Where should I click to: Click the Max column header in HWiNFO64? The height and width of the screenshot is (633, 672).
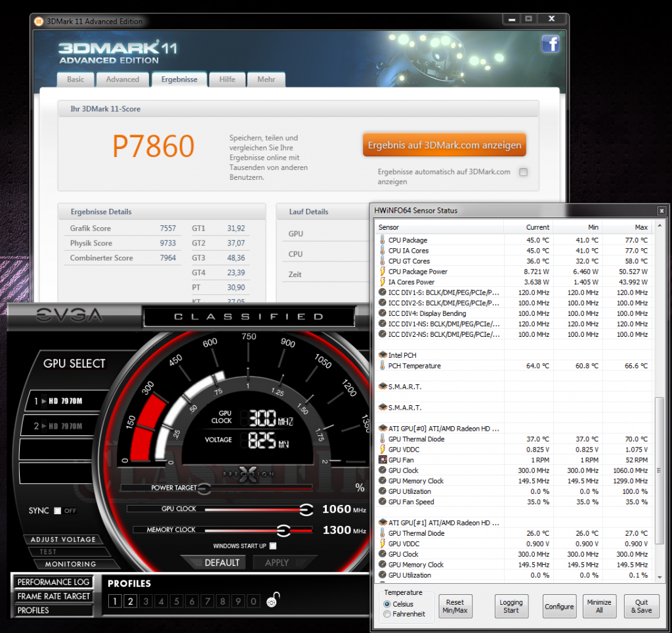pos(627,227)
